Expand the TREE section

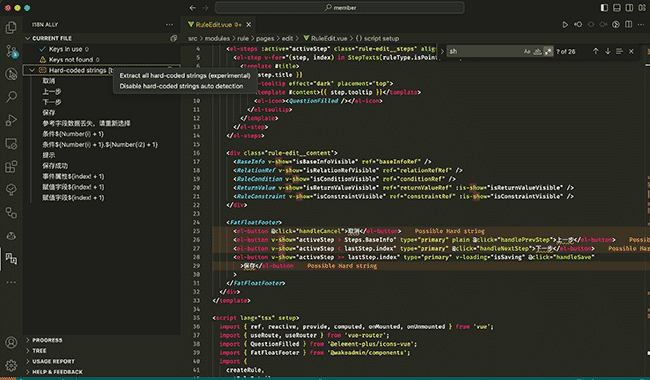pos(28,351)
